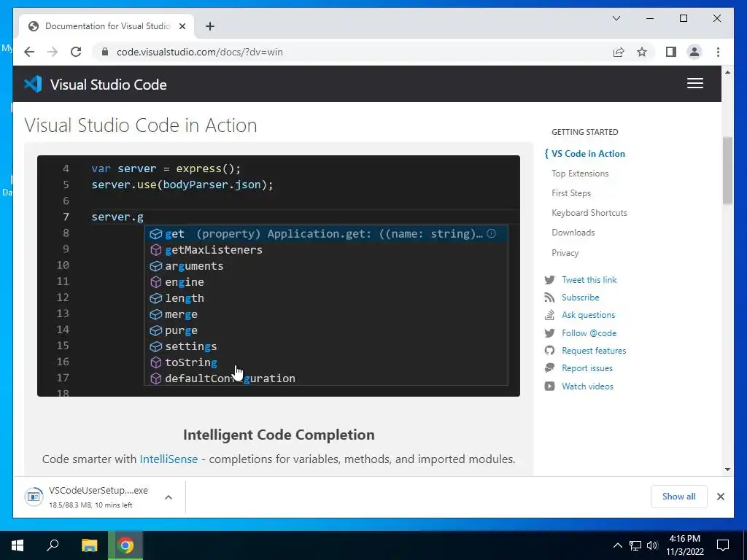Viewport: 747px width, 560px height.
Task: Click the Twitter icon beside Follow @code
Action: tap(550, 332)
